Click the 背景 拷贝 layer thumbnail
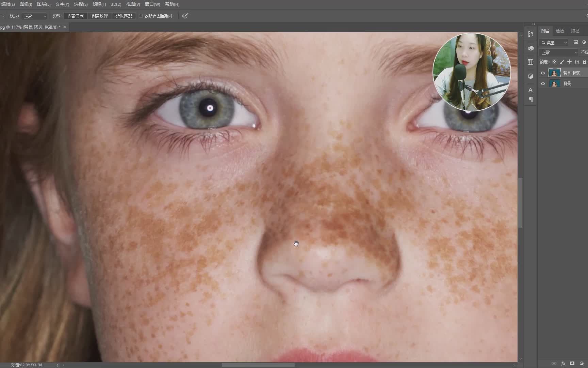The height and width of the screenshot is (368, 588). pos(554,73)
